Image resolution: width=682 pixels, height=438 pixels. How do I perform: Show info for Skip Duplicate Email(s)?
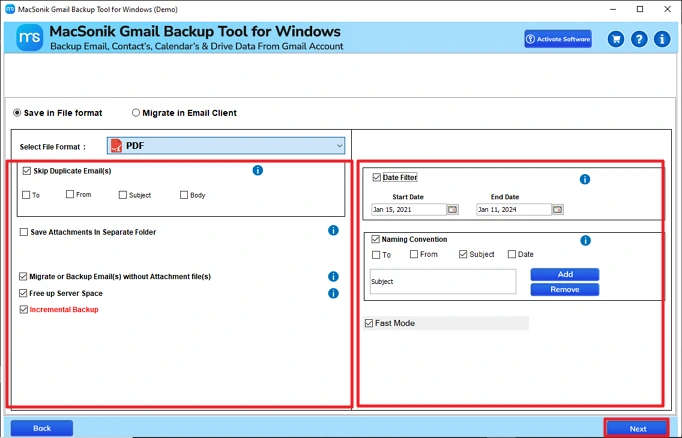click(257, 171)
